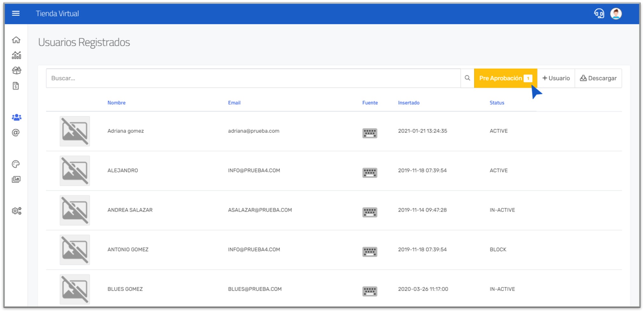Click email adriana@prueba.com
The image size is (644, 312).
(254, 131)
